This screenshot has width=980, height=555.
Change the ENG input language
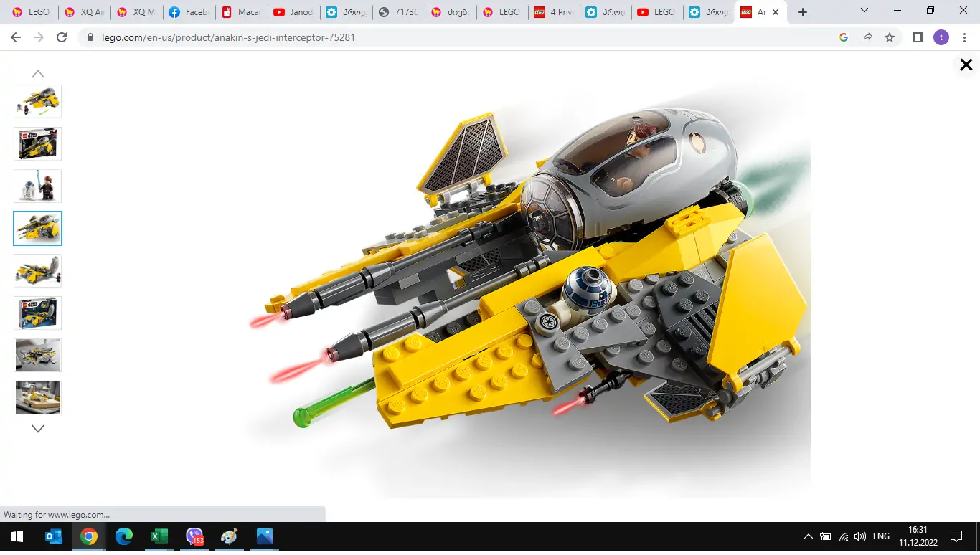(881, 536)
